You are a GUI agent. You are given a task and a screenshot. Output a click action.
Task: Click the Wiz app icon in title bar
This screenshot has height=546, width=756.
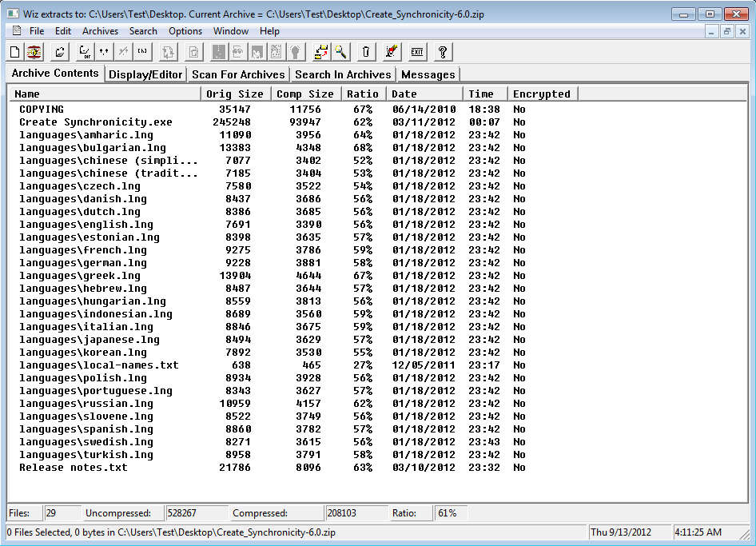coord(13,14)
